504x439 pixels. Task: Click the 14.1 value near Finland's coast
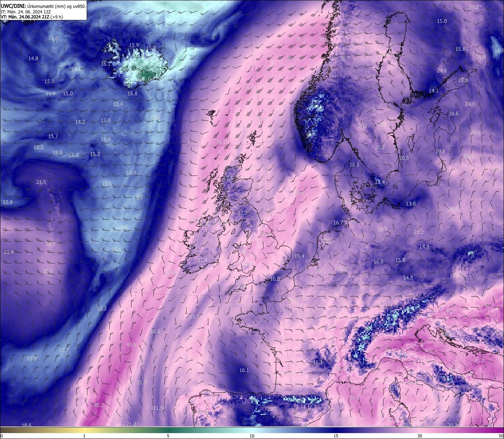click(434, 91)
